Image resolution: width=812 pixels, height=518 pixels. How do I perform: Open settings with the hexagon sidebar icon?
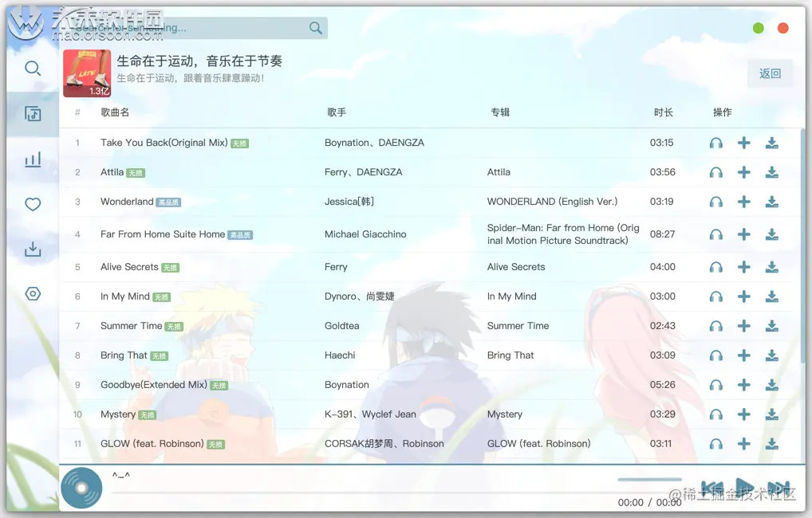(x=33, y=294)
